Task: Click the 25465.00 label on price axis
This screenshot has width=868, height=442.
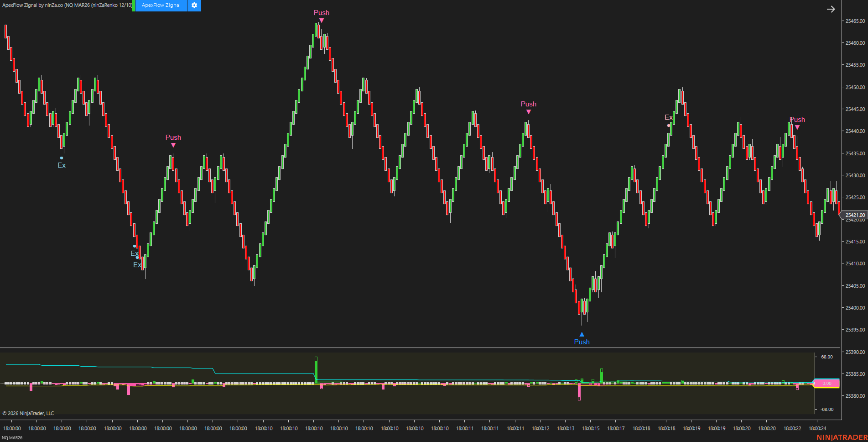Action: [x=855, y=21]
